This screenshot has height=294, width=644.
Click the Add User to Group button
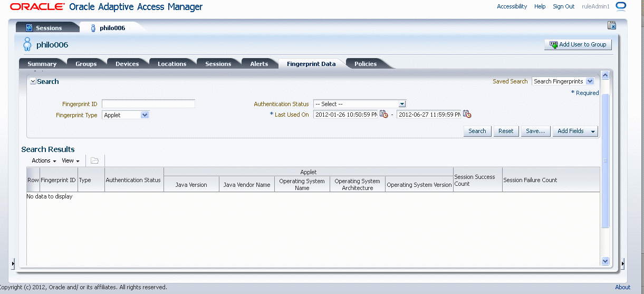[x=578, y=45]
